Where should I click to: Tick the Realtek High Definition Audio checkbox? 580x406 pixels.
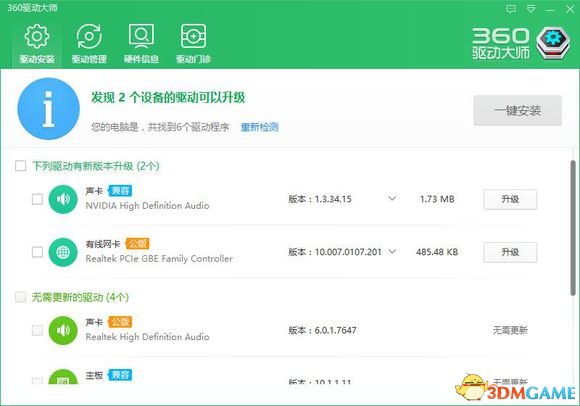pyautogui.click(x=37, y=330)
